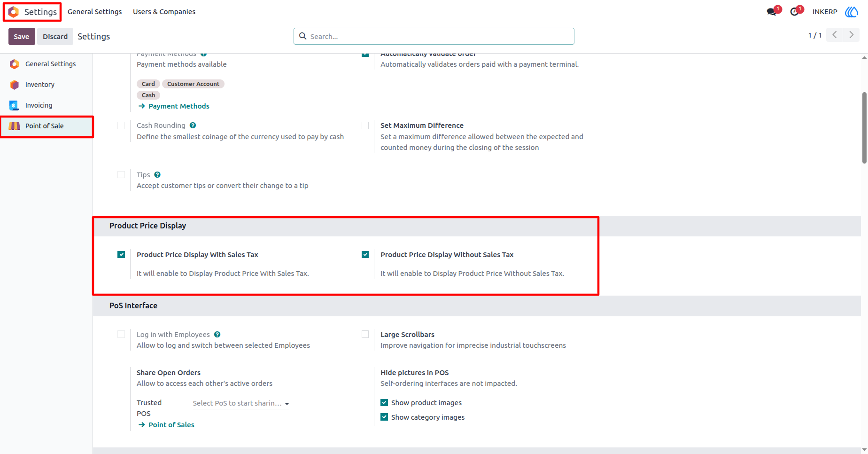The width and height of the screenshot is (868, 454).
Task: Click the Inventory sidebar icon
Action: pos(15,85)
